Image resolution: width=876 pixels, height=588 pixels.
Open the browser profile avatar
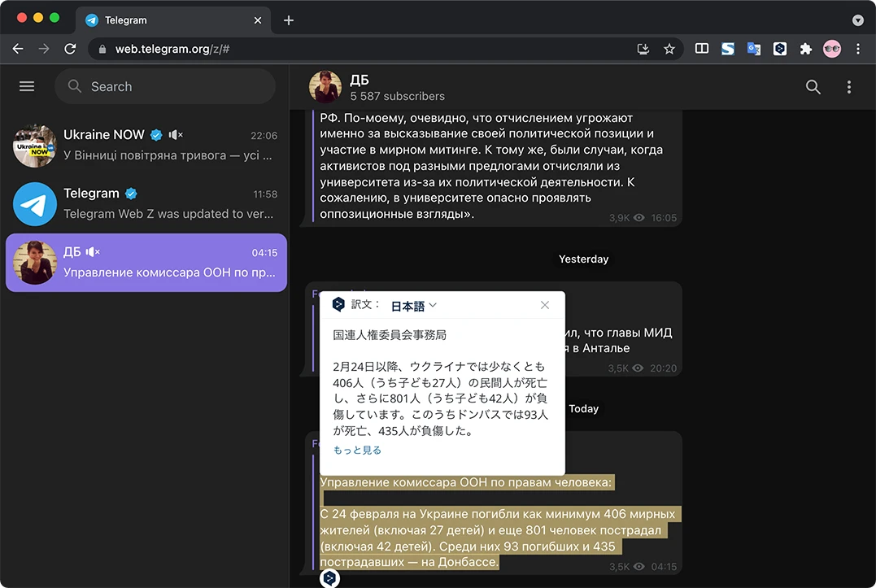tap(832, 49)
